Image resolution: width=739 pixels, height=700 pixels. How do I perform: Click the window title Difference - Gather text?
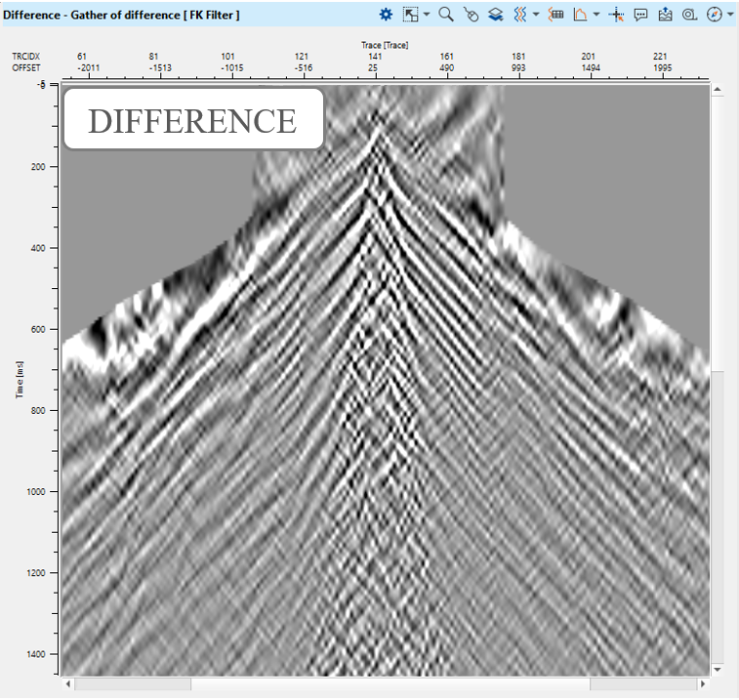[x=121, y=15]
